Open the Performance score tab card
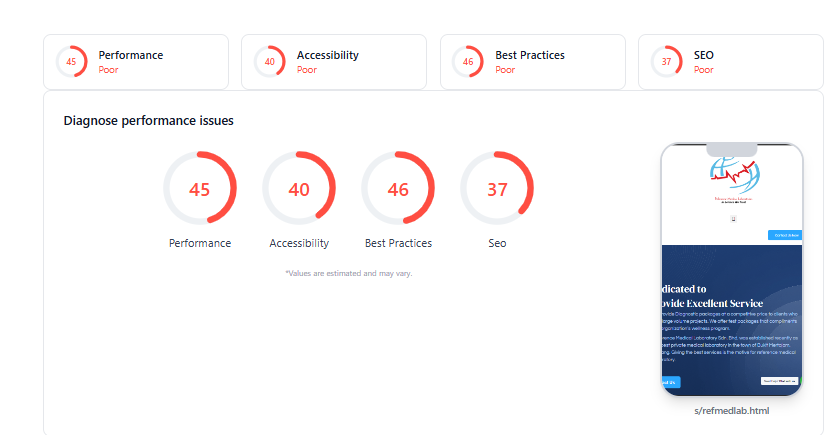 (x=136, y=62)
